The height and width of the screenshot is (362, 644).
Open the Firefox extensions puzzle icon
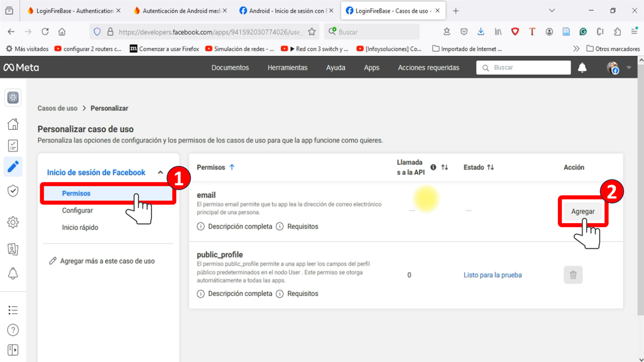617,32
